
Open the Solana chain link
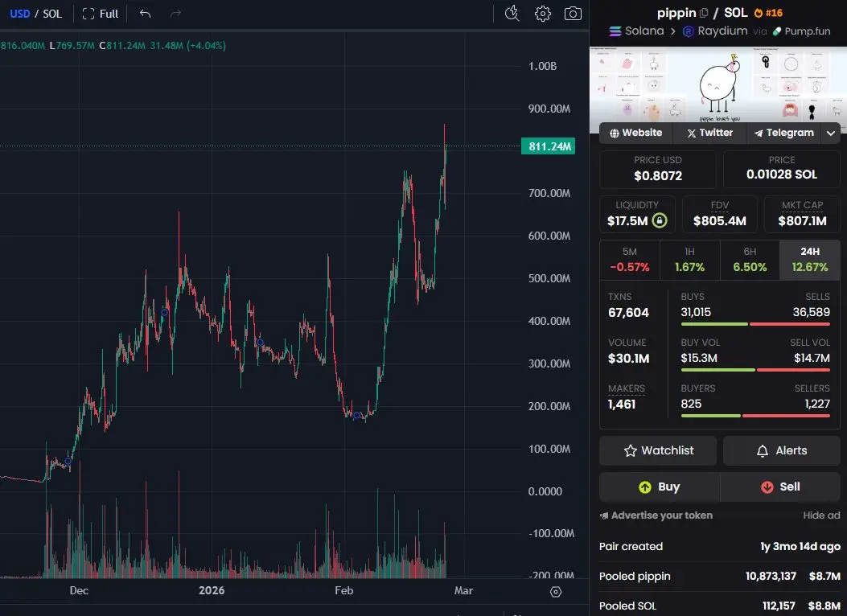point(636,31)
